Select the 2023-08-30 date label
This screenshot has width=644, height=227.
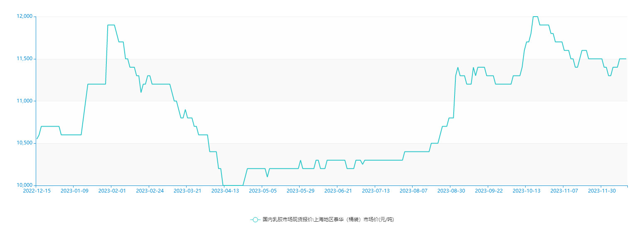click(x=451, y=191)
